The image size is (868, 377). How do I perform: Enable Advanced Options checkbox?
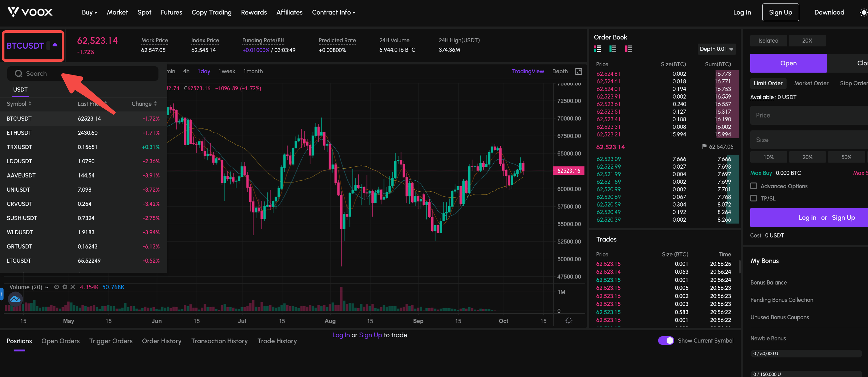pos(754,186)
